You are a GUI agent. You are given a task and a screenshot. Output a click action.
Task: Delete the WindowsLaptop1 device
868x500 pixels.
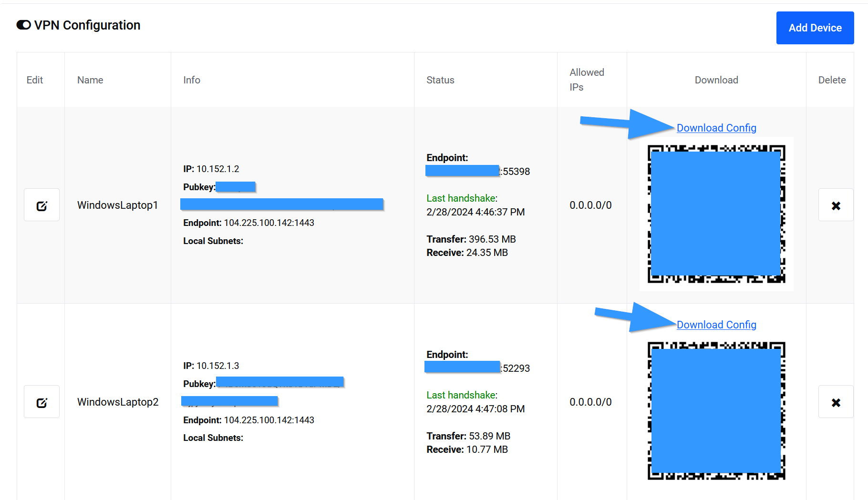[836, 205]
